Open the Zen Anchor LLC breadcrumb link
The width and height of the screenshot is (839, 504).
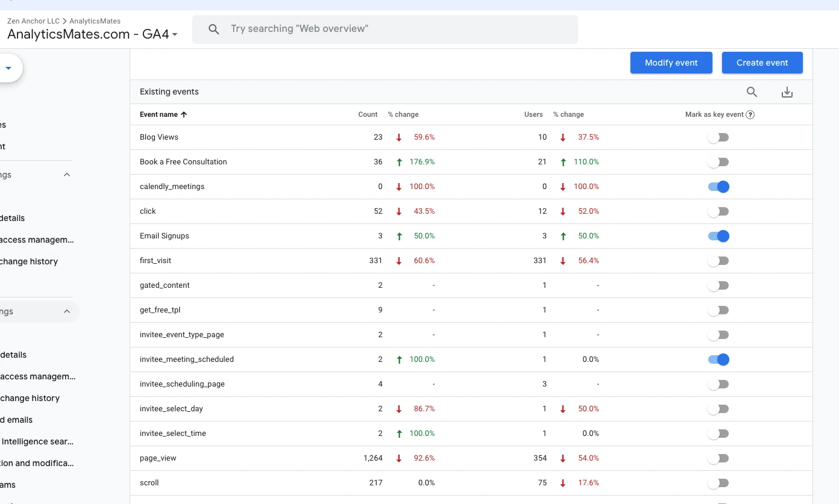point(33,20)
